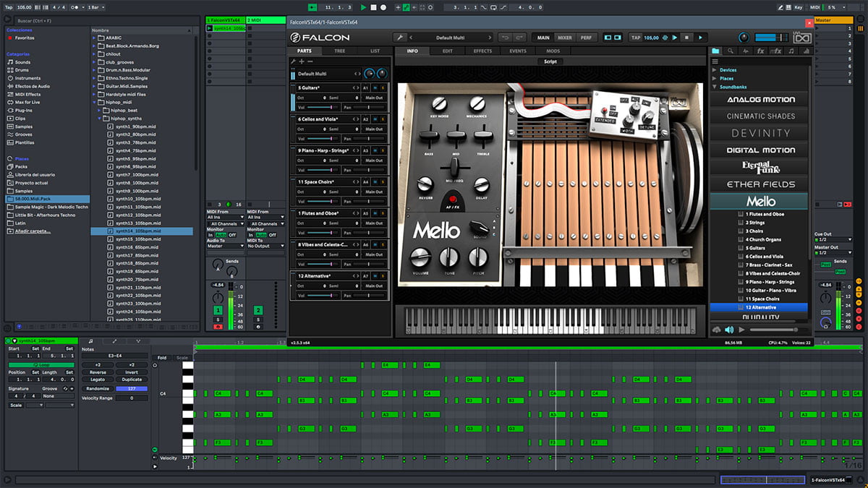868x488 pixels.
Task: Open the EDIT tab in Falcon
Action: point(448,51)
